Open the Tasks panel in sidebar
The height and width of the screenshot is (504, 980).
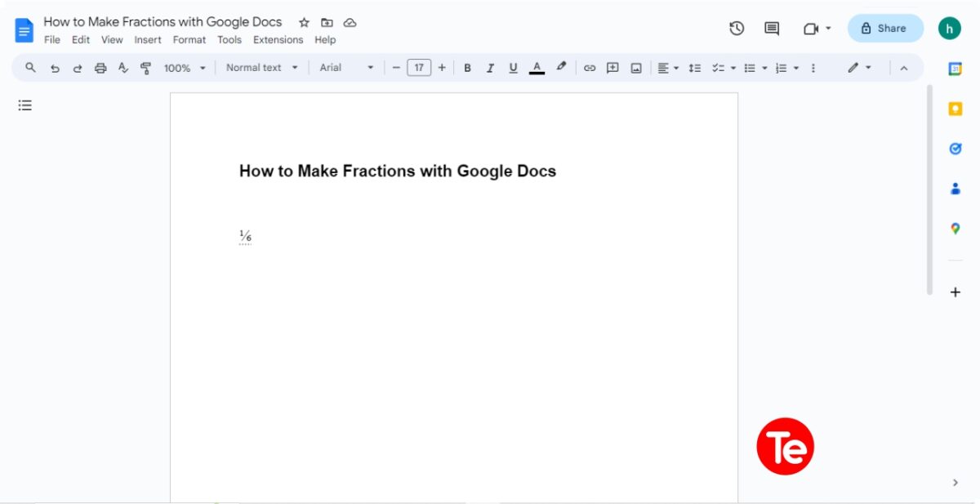(x=955, y=149)
